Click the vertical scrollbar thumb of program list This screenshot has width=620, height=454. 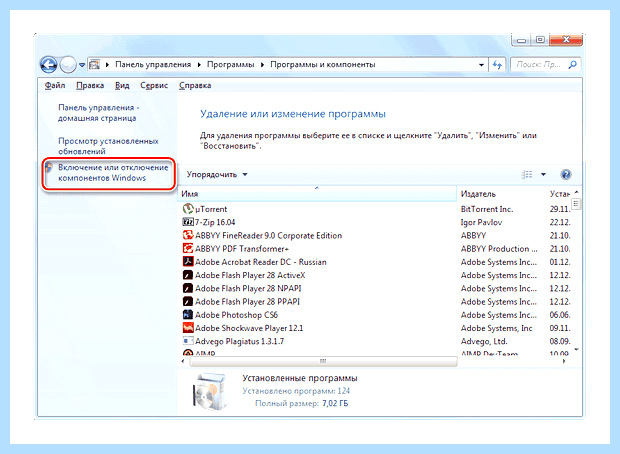[576, 204]
